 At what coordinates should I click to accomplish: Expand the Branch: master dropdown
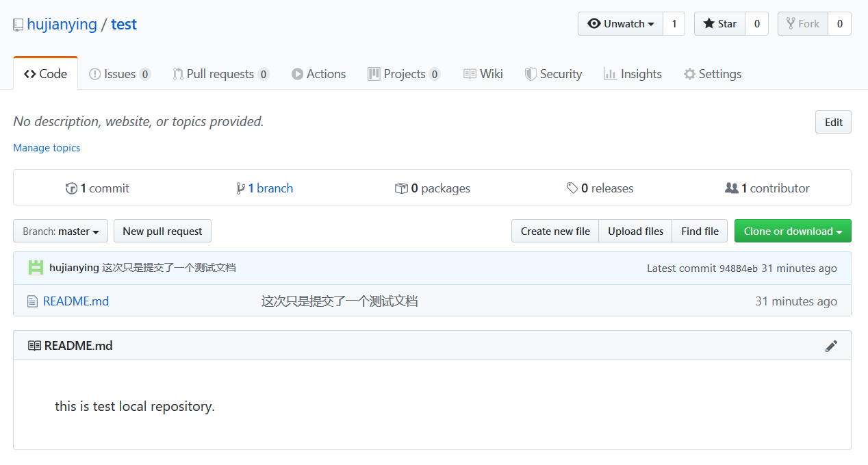[61, 231]
